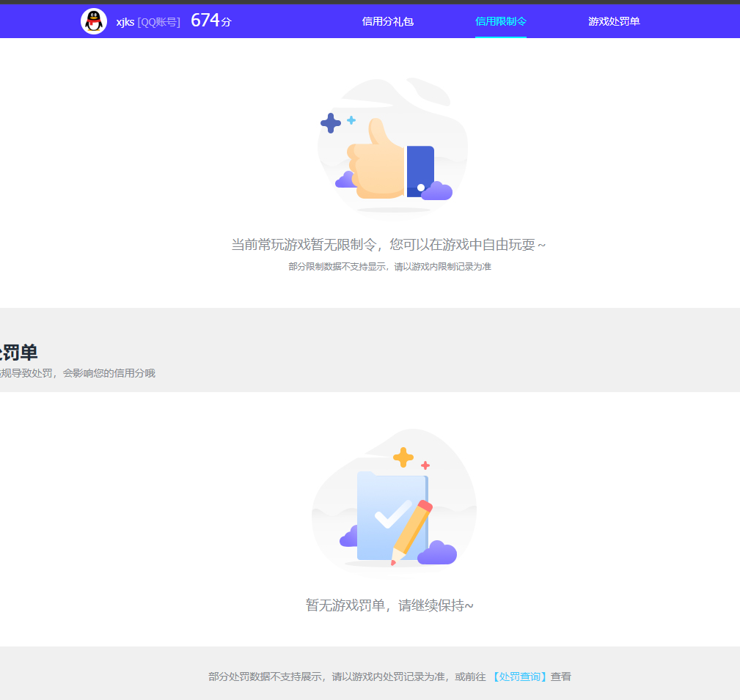
Task: Open the 游戏处罚单 tab
Action: click(x=614, y=21)
